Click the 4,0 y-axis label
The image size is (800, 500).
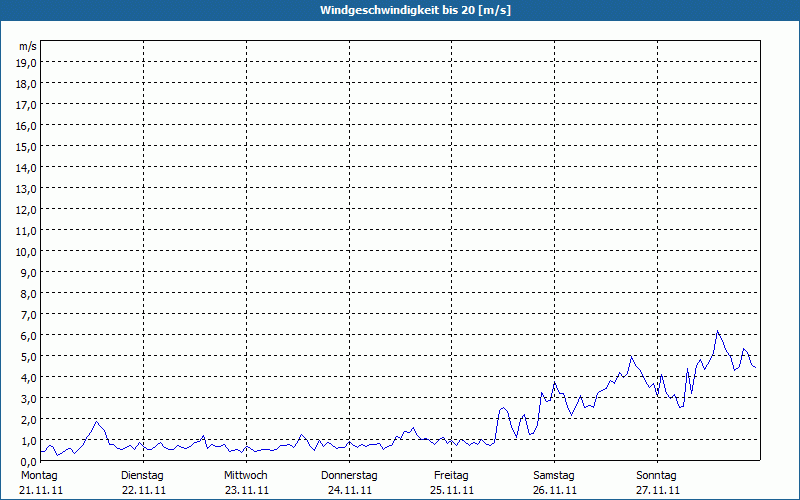29,378
